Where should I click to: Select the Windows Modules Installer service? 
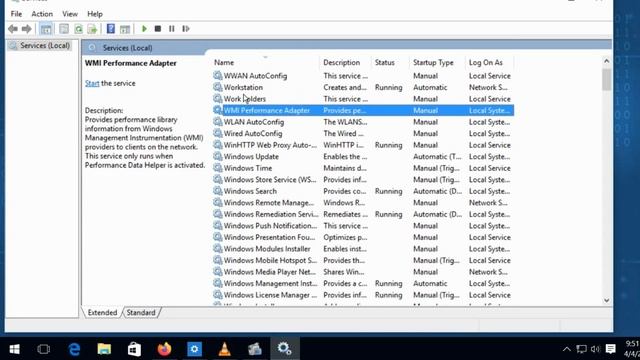click(362, 249)
